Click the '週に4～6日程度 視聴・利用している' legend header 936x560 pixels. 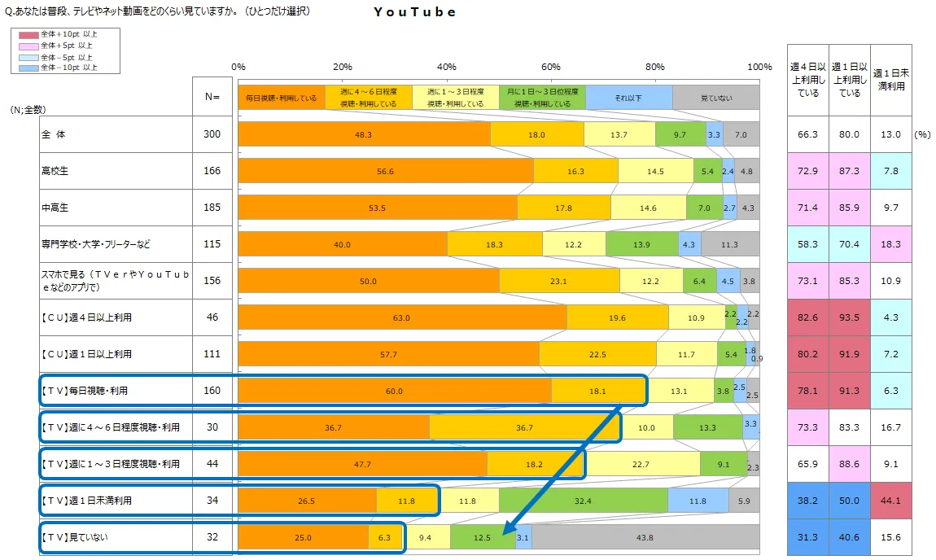click(x=369, y=98)
